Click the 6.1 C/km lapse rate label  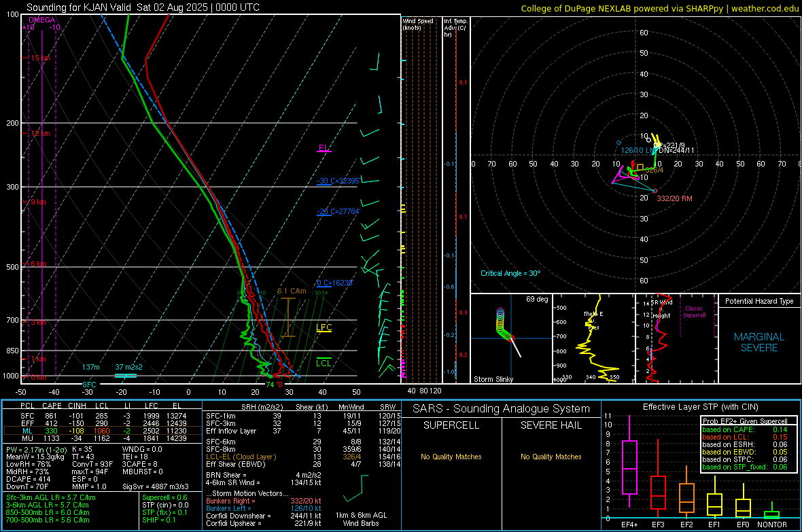tap(292, 291)
